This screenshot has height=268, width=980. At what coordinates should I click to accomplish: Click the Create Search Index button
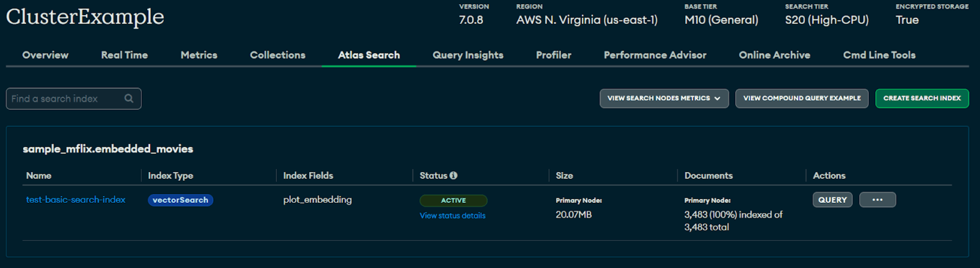point(922,98)
